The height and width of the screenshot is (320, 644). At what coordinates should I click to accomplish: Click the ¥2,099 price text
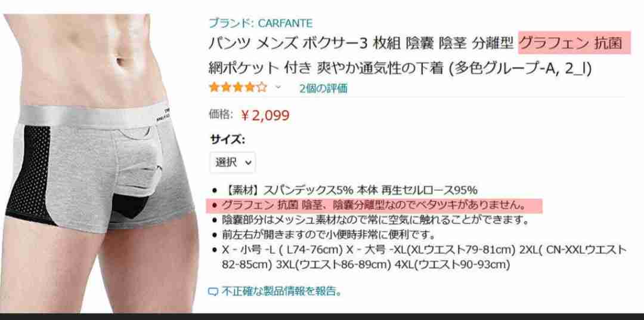pyautogui.click(x=265, y=116)
